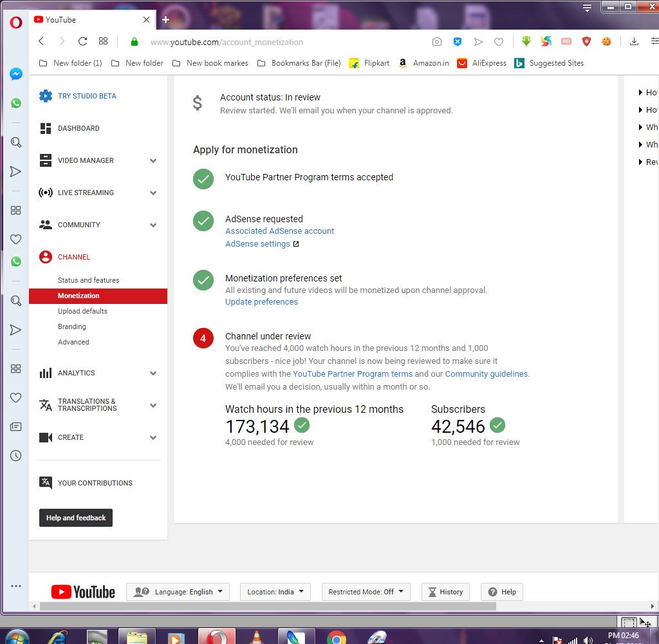Open the downloads icon in the toolbar
Viewport: 659px width, 644px height.
[634, 41]
